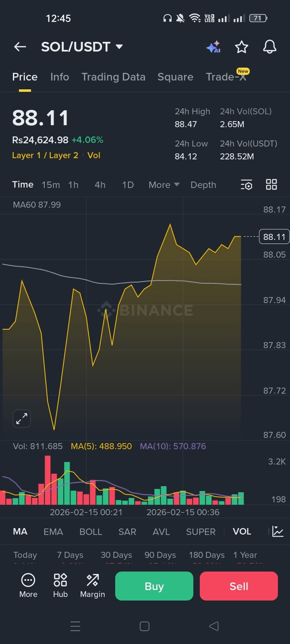The image size is (290, 644).
Task: Open Margin trading
Action: (93, 586)
